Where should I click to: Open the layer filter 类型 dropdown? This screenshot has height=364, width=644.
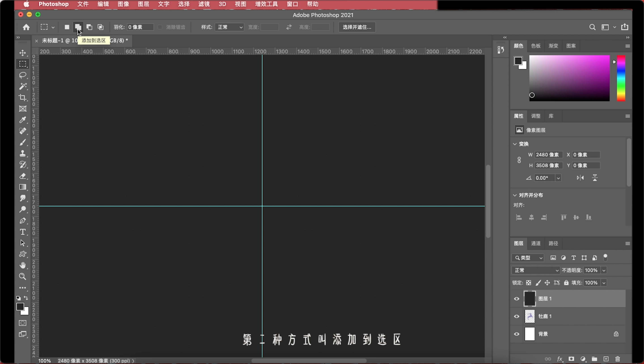[528, 258]
